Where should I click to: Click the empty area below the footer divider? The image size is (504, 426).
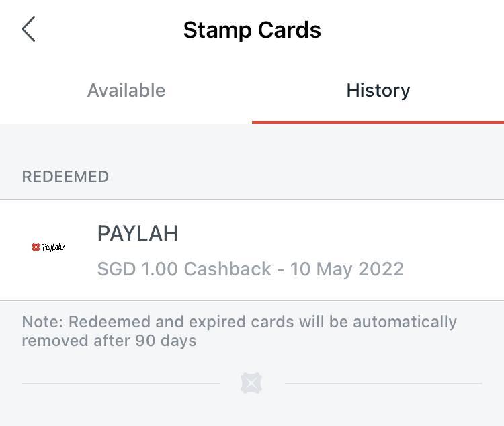pyautogui.click(x=252, y=410)
